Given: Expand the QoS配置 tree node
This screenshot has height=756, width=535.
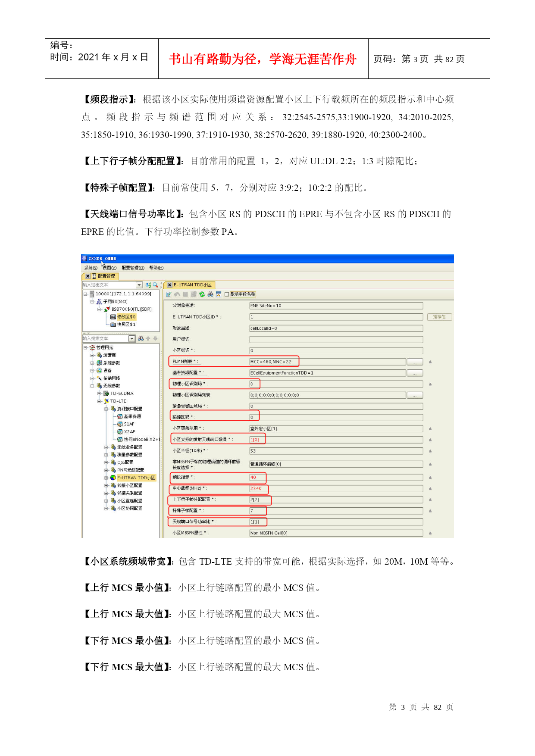Looking at the screenshot, I should pos(106,462).
